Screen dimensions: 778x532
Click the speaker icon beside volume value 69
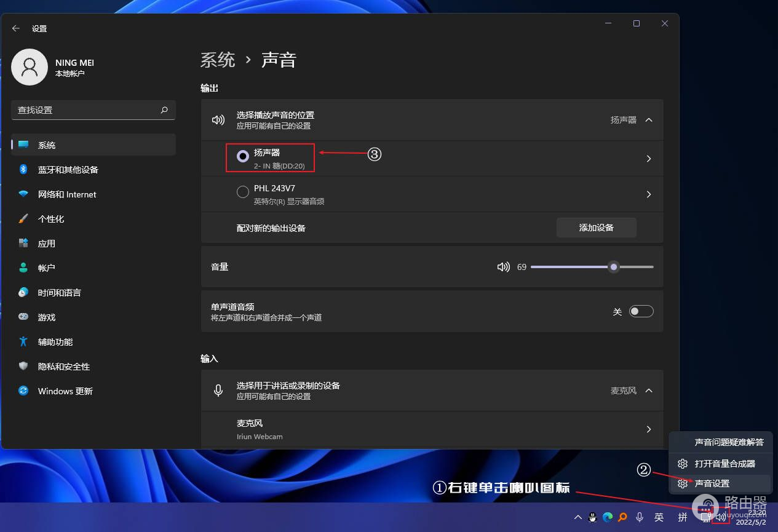pos(504,267)
